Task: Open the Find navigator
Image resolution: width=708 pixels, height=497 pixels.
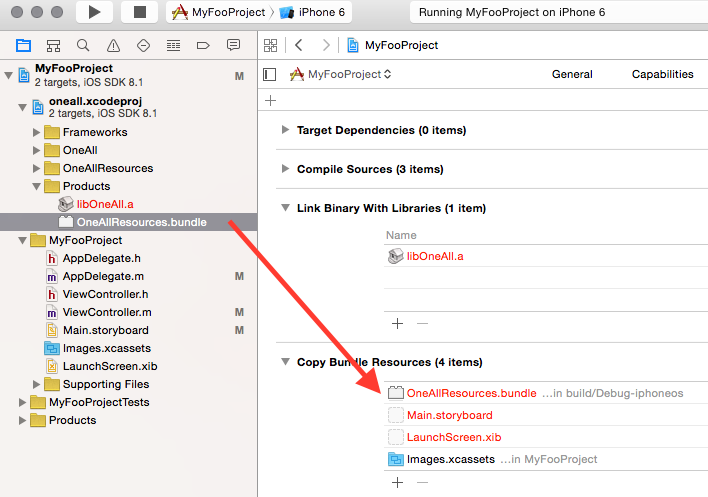Action: [83, 45]
